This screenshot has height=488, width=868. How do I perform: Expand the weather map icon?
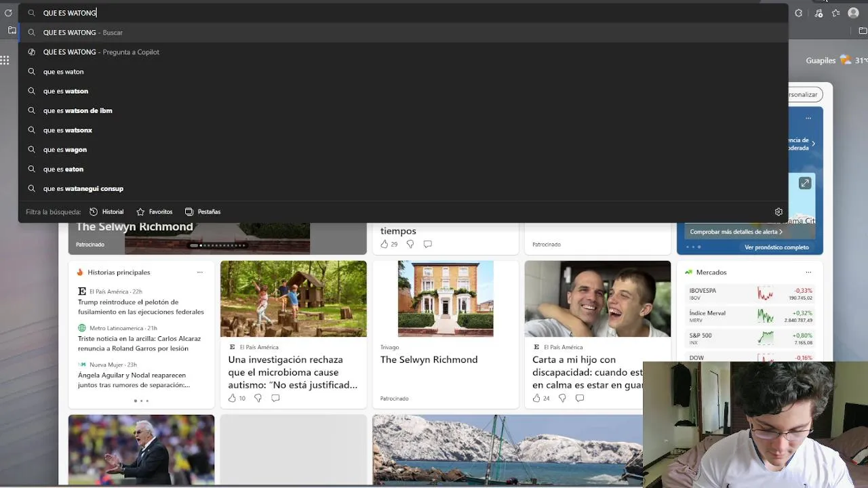[x=805, y=183]
